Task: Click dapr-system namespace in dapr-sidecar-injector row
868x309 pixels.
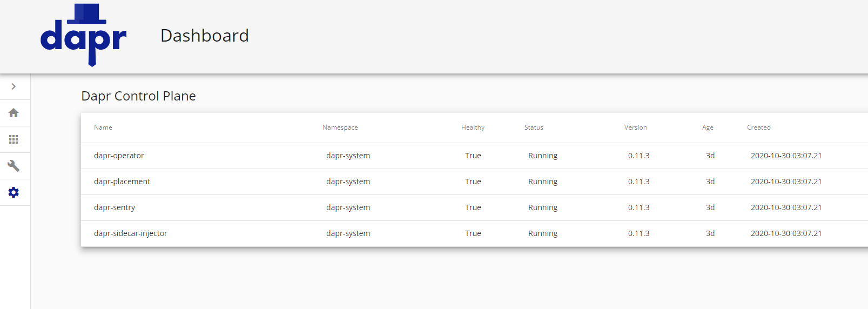Action: 348,233
